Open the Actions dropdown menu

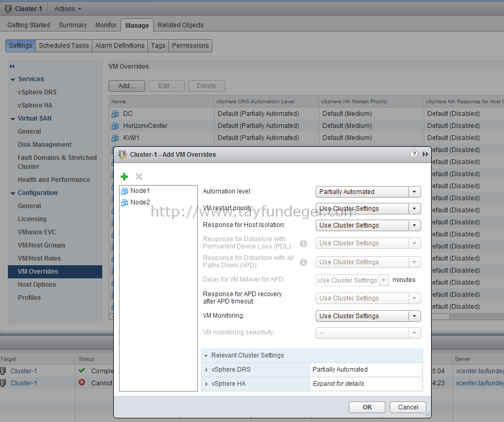(68, 9)
